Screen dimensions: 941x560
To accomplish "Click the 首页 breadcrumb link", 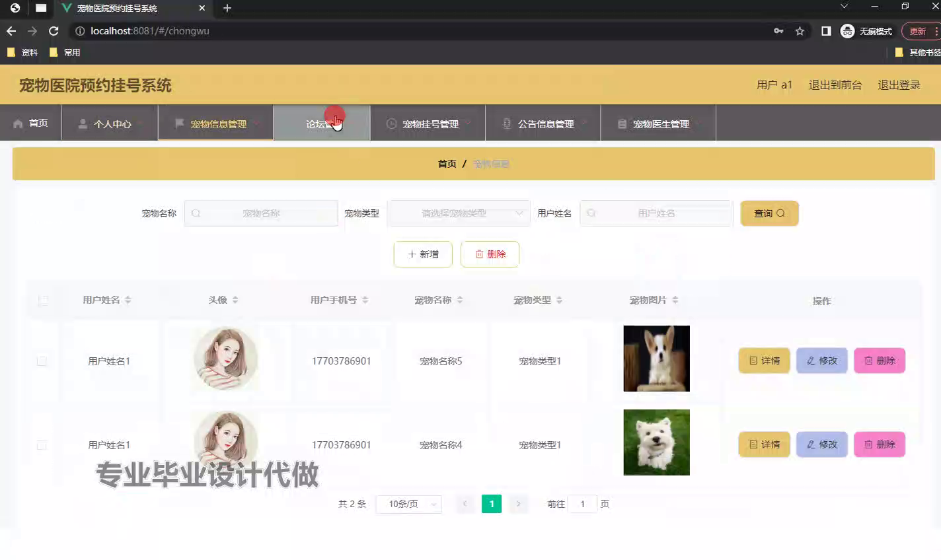I will (x=447, y=164).
